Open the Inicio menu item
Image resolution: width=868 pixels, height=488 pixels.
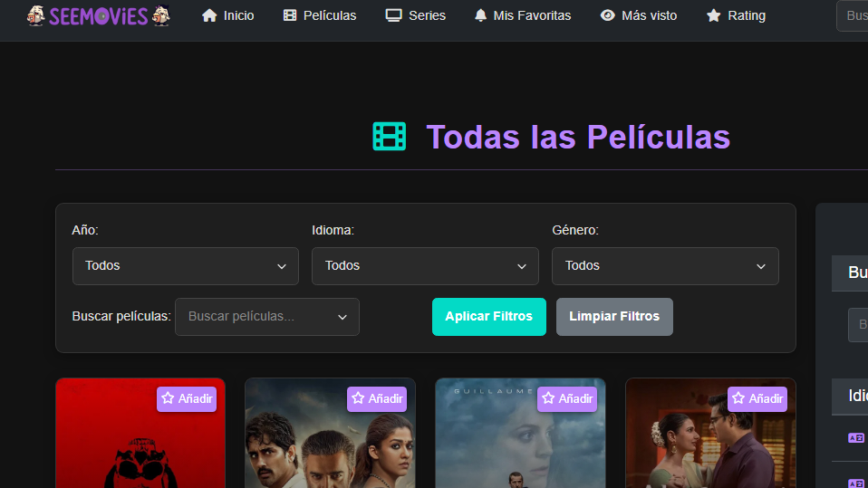click(228, 15)
